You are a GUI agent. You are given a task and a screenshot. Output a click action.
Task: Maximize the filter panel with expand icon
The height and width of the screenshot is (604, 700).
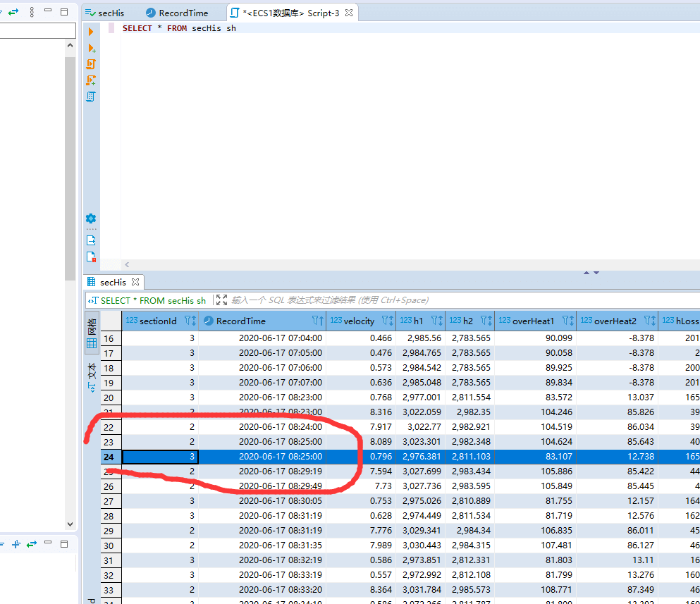(x=221, y=300)
